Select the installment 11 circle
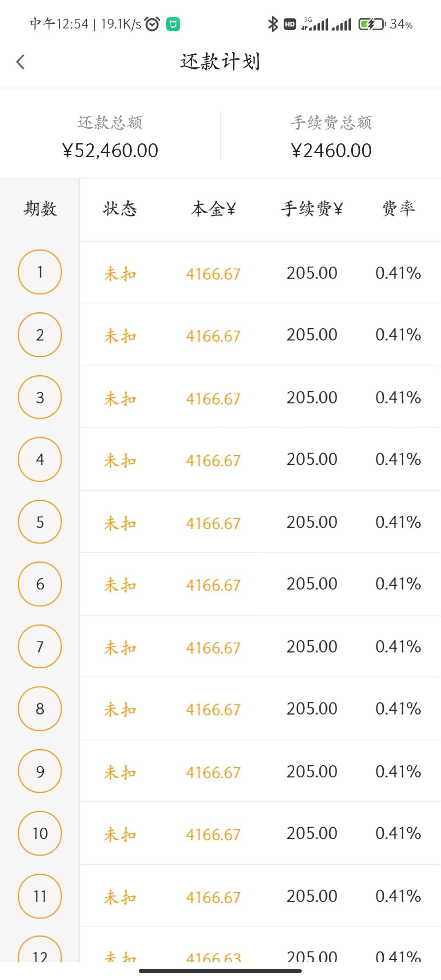The width and height of the screenshot is (441, 980). click(x=40, y=896)
